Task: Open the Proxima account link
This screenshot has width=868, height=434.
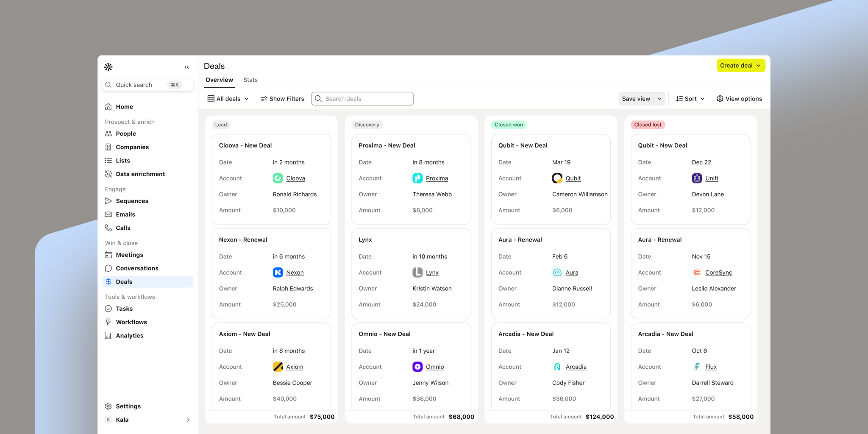Action: (437, 178)
